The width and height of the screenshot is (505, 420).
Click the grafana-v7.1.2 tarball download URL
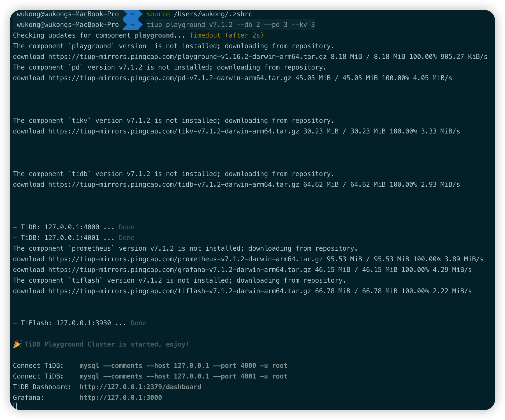[x=179, y=270]
